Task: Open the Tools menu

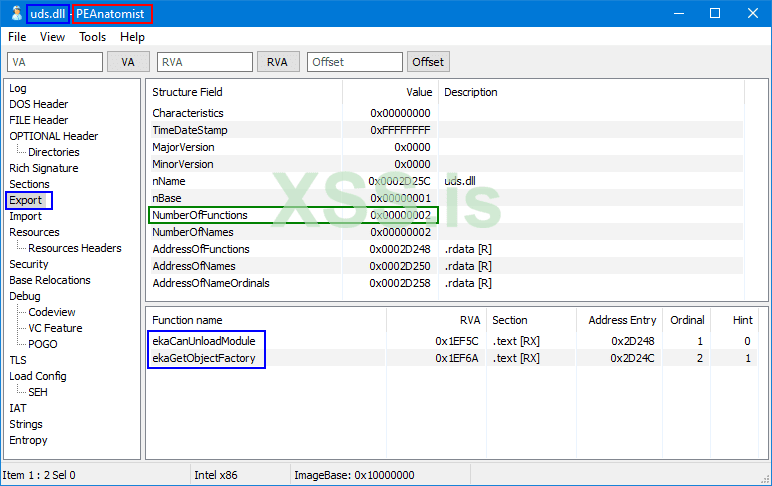Action: click(93, 37)
